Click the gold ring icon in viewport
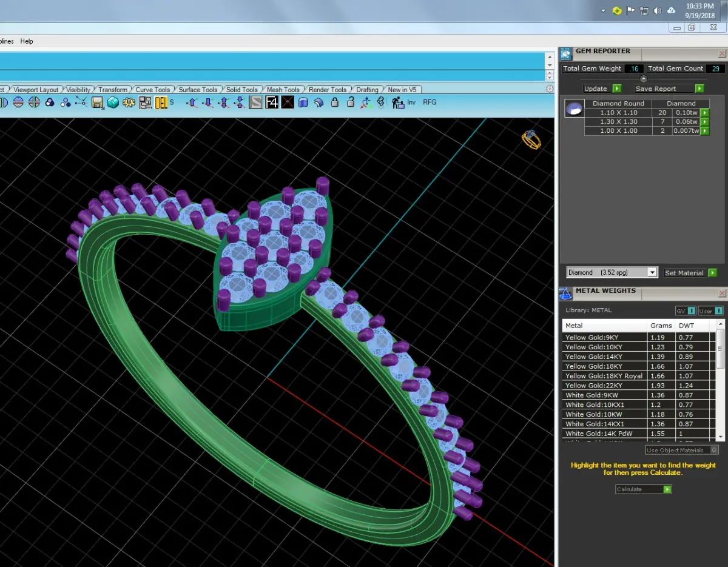The width and height of the screenshot is (728, 567). tap(531, 139)
